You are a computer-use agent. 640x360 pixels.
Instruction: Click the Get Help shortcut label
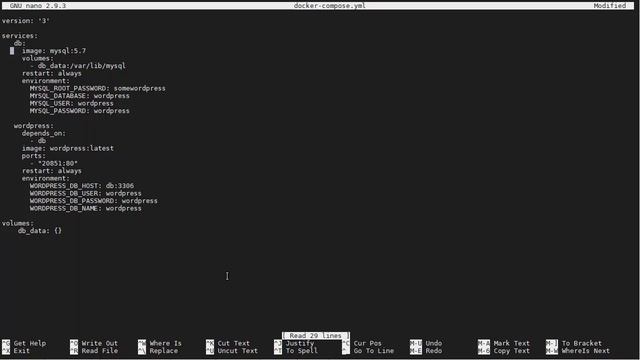pyautogui.click(x=30, y=343)
